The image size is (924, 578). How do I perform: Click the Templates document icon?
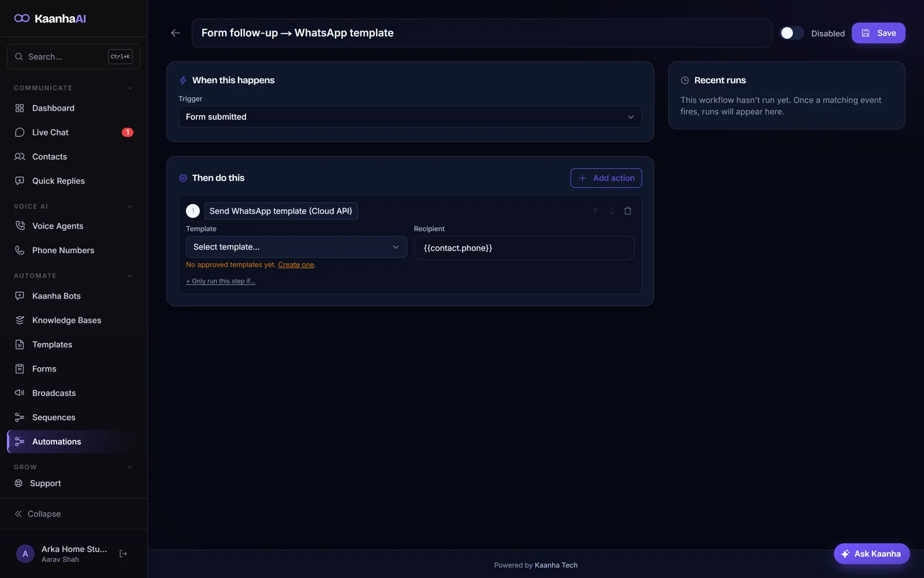[20, 344]
